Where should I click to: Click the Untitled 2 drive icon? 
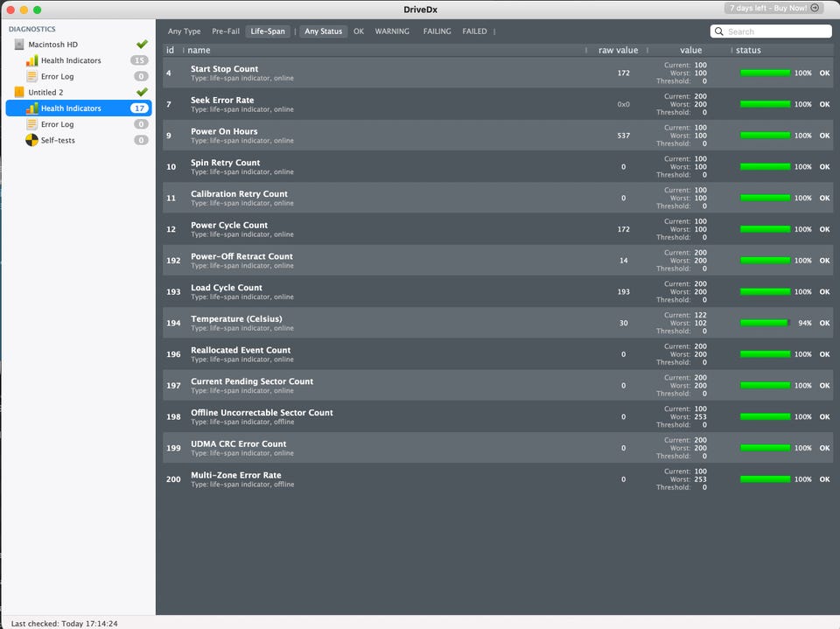coord(19,92)
